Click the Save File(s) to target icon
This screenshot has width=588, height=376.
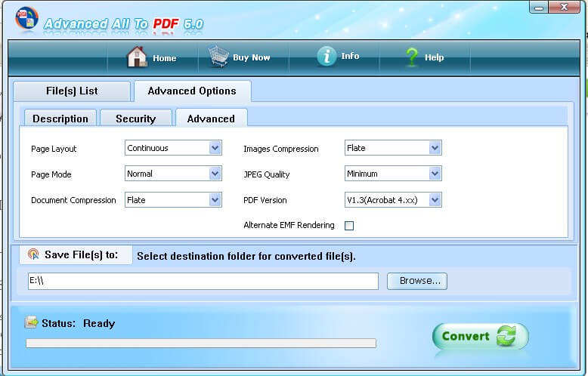coord(33,254)
